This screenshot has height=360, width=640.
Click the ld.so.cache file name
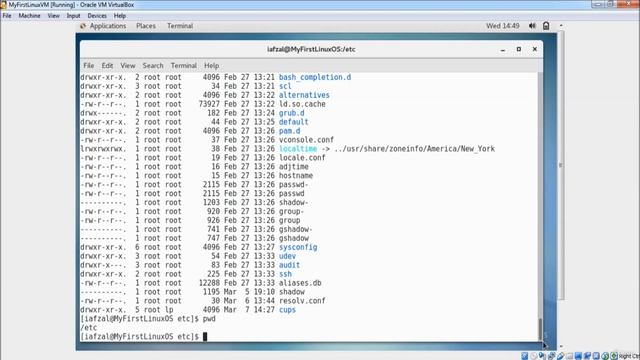(302, 104)
